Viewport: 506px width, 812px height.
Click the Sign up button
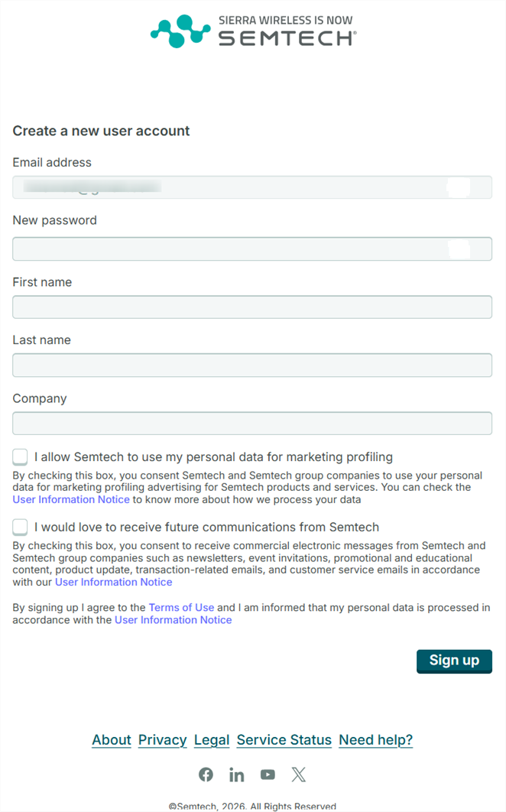tap(454, 661)
